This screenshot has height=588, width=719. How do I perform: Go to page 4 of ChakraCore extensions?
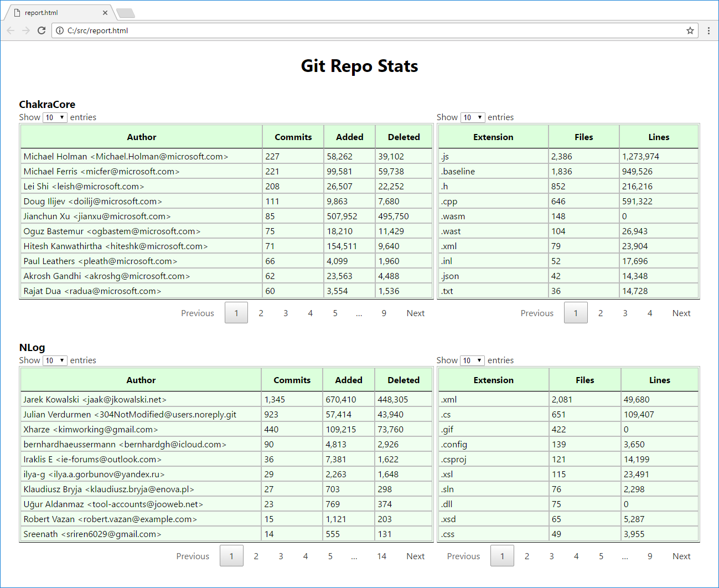650,313
